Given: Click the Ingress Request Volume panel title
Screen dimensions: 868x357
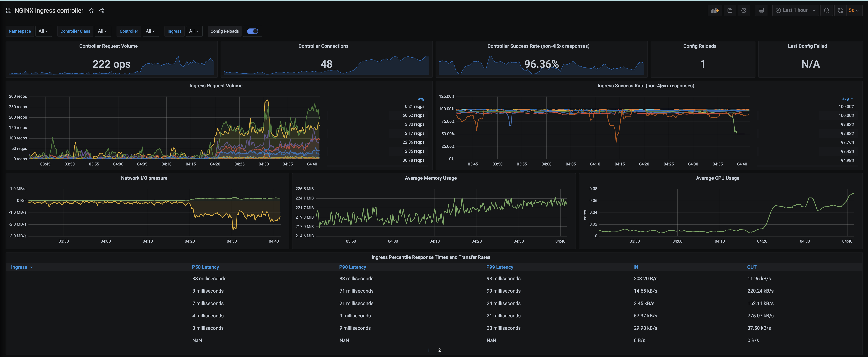Looking at the screenshot, I should (x=216, y=86).
